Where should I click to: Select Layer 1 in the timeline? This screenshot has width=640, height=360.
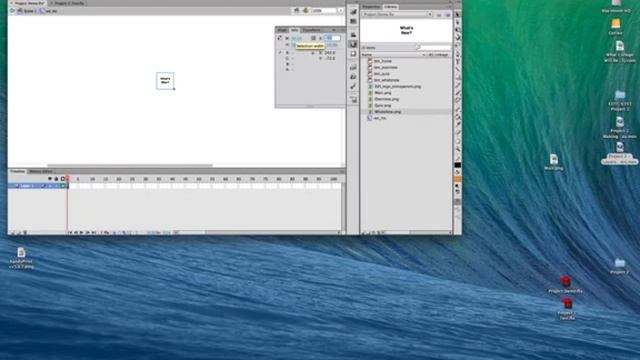pyautogui.click(x=27, y=186)
